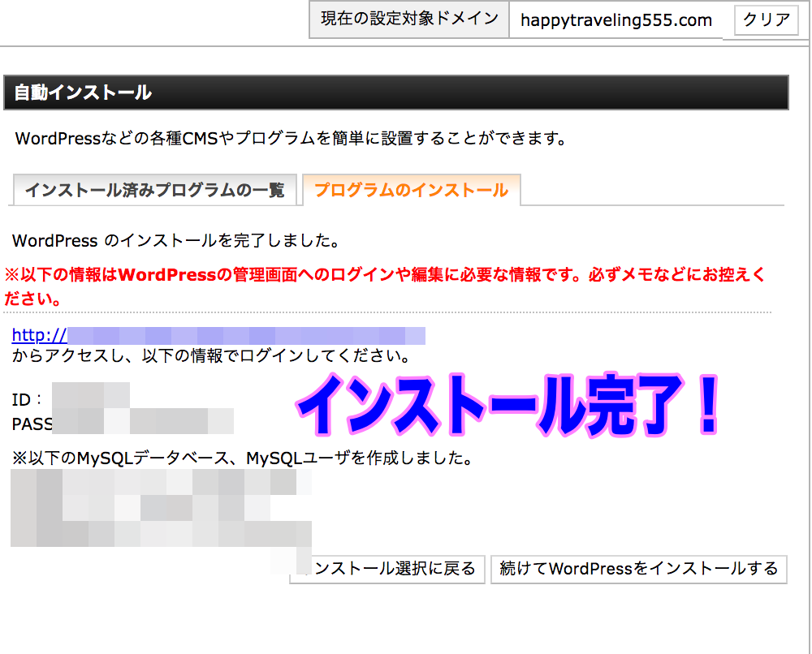Go back via インストール選択に戻る button
Viewport: 812px width, 654px height.
click(387, 569)
